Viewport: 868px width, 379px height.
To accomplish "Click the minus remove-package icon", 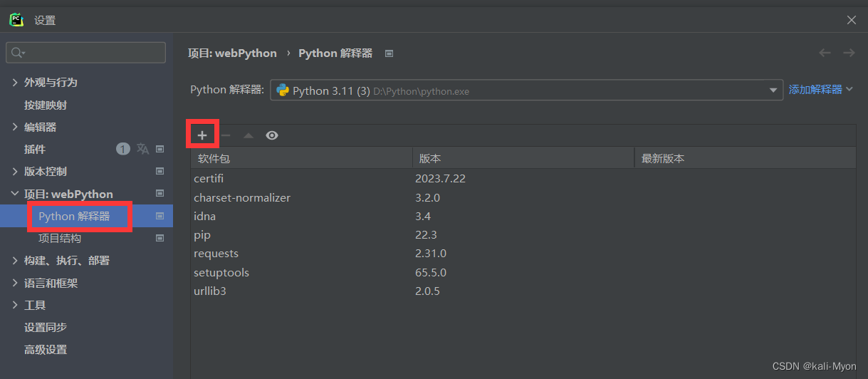I will coord(226,135).
